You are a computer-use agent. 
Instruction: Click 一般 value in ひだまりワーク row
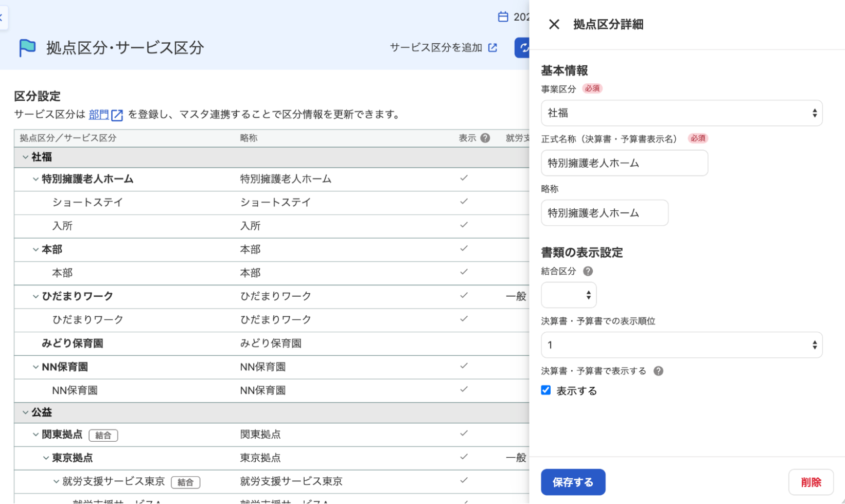(x=516, y=296)
